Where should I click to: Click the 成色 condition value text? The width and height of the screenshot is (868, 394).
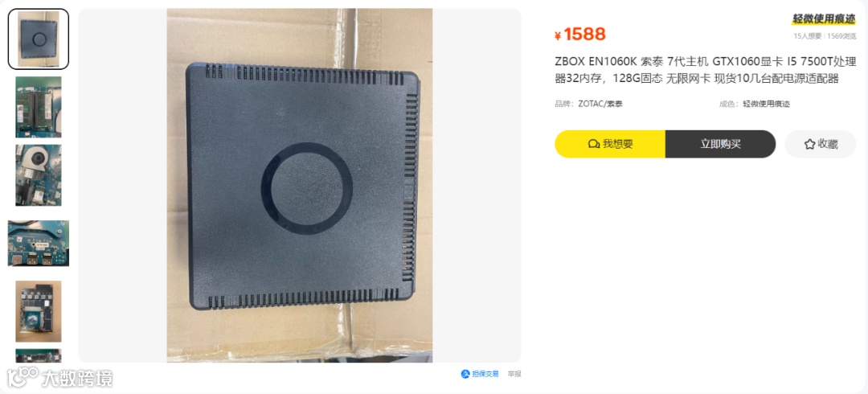[766, 104]
